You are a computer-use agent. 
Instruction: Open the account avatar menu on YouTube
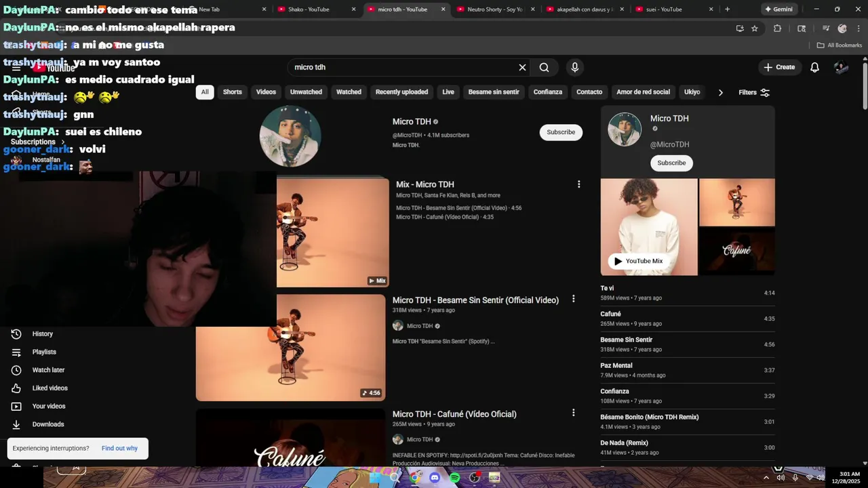pyautogui.click(x=841, y=67)
